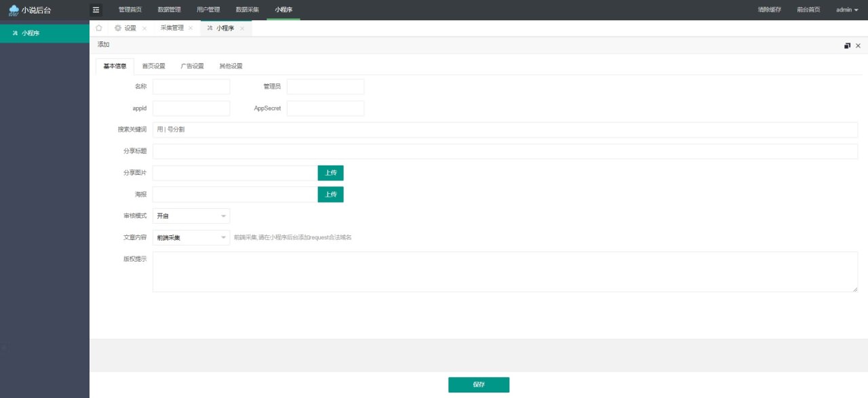Maximize the 添加 dialog panel

pos(847,45)
